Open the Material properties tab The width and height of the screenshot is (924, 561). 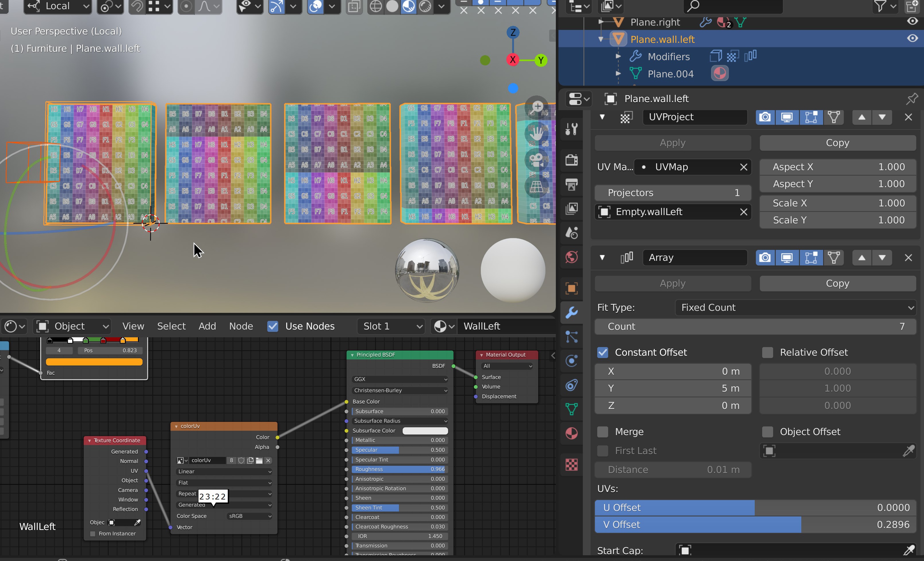571,433
